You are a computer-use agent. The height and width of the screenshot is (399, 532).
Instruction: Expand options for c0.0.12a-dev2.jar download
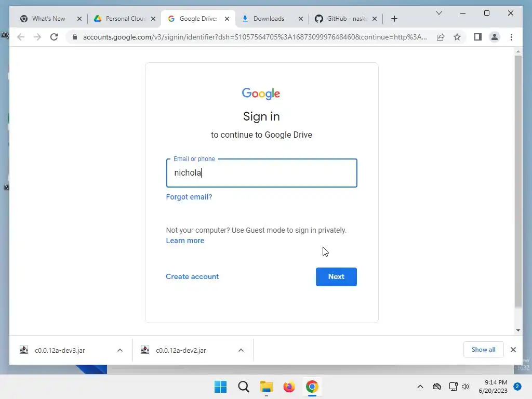click(x=241, y=350)
